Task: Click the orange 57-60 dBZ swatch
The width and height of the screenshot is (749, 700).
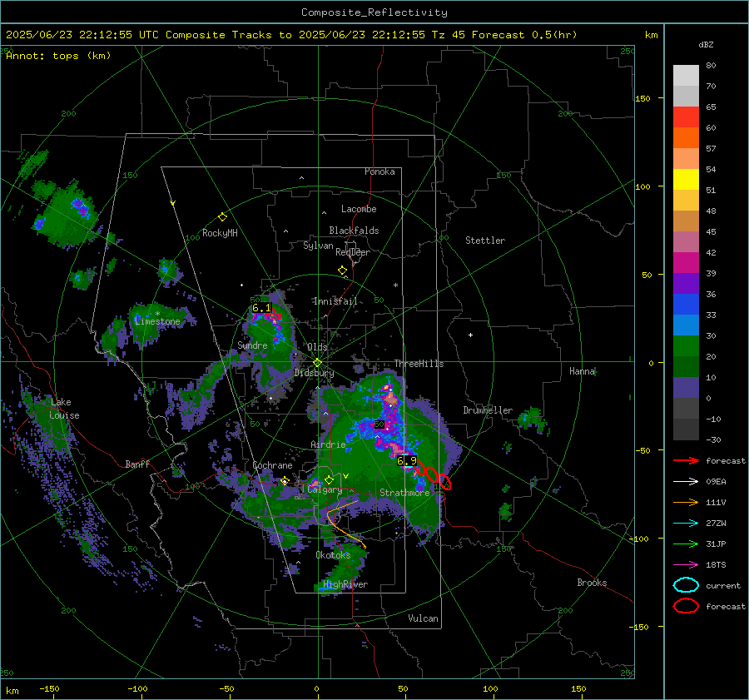Action: [x=686, y=138]
